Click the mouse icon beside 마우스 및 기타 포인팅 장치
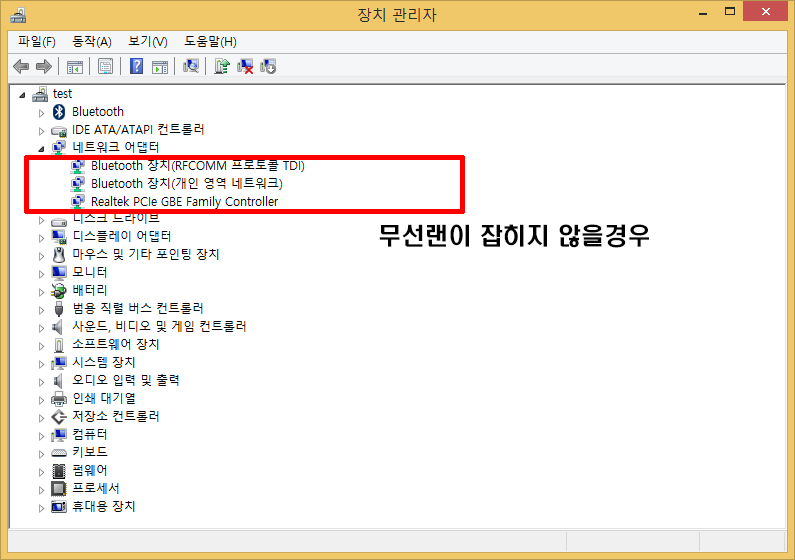 click(x=59, y=254)
